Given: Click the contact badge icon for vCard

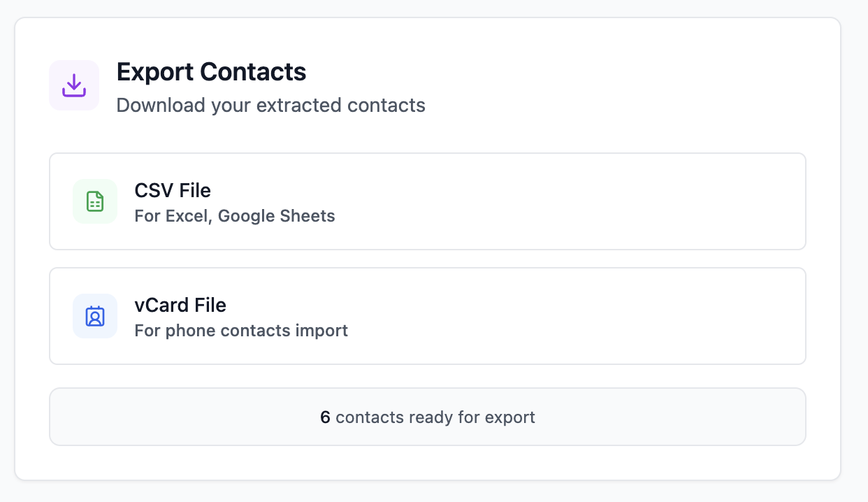Looking at the screenshot, I should coord(95,316).
